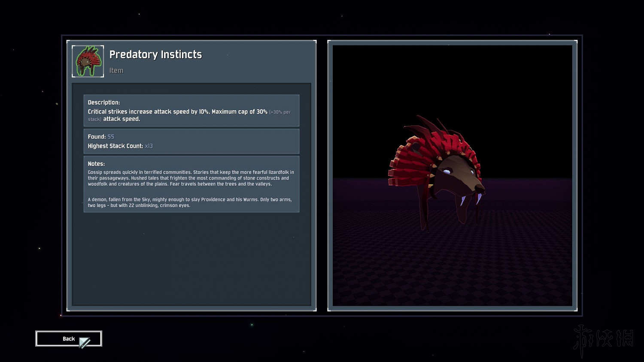Click the '+30% per stack' gray text
644x362 pixels.
(279, 112)
